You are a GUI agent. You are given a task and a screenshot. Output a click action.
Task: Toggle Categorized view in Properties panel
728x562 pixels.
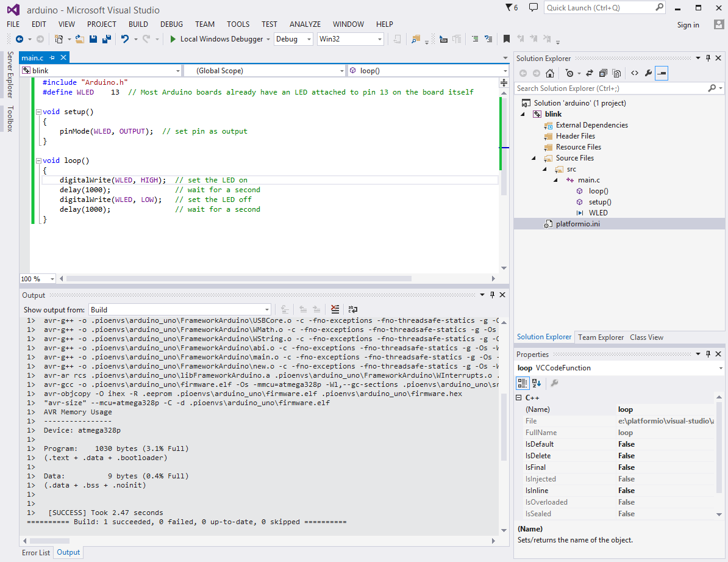click(523, 383)
